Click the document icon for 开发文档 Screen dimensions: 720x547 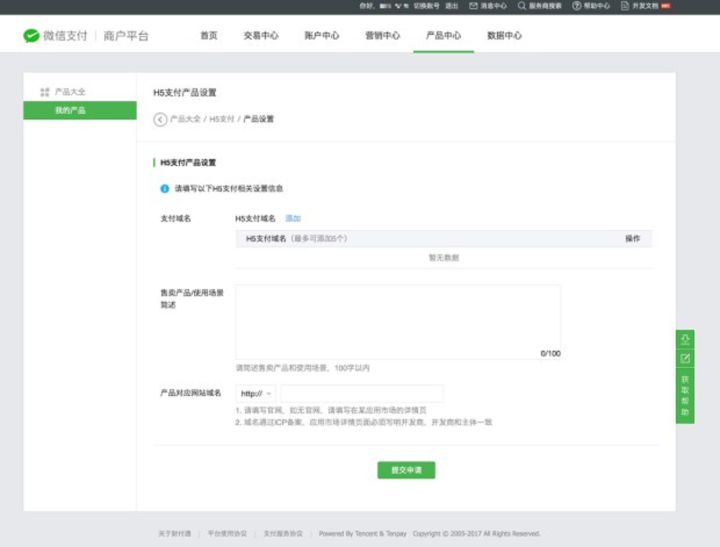click(x=624, y=6)
